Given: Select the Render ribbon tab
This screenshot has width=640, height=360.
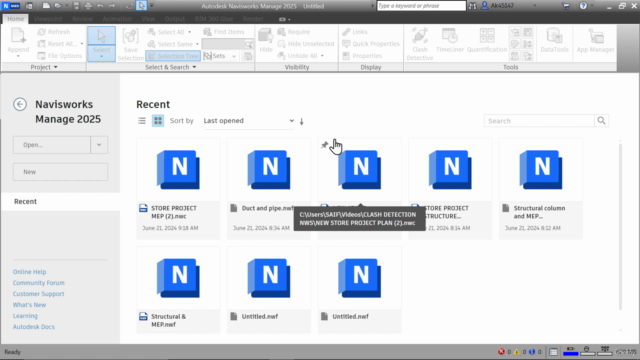Looking at the screenshot, I should tap(253, 19).
